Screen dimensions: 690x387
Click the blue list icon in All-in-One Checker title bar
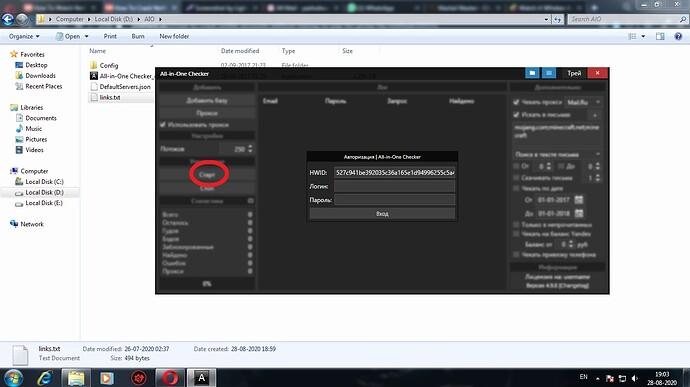coord(549,73)
